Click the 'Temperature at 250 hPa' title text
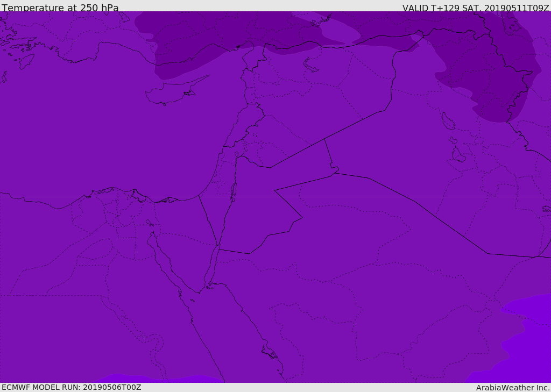 click(x=60, y=8)
